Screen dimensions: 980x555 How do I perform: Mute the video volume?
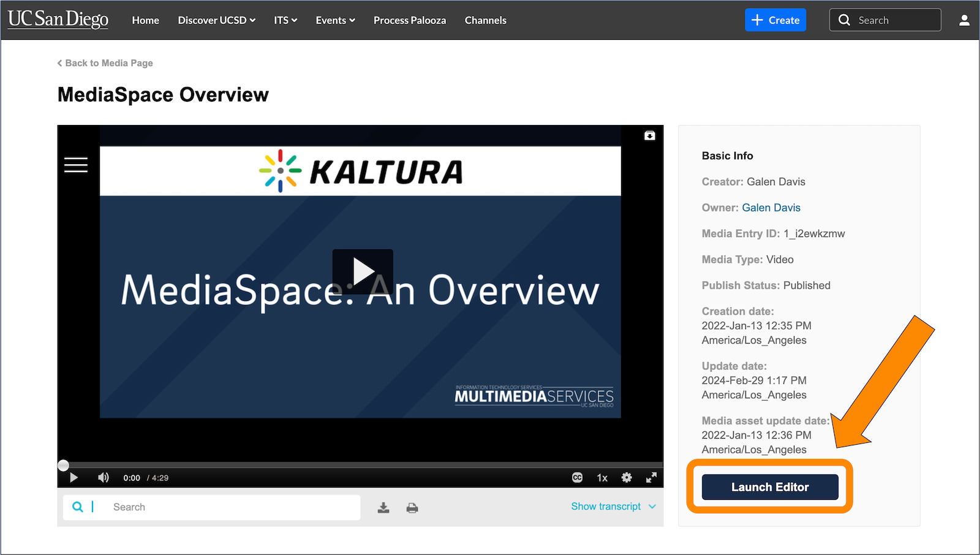[103, 477]
